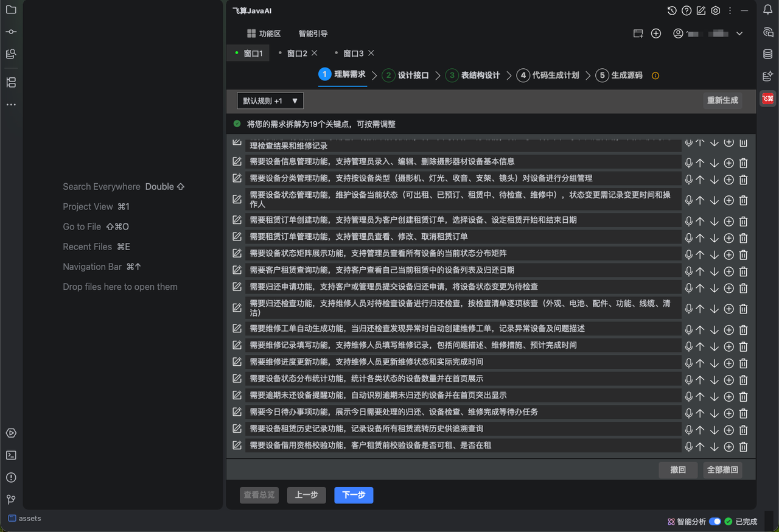Switch to the 窗口2 tab
The width and height of the screenshot is (779, 532).
(x=297, y=54)
